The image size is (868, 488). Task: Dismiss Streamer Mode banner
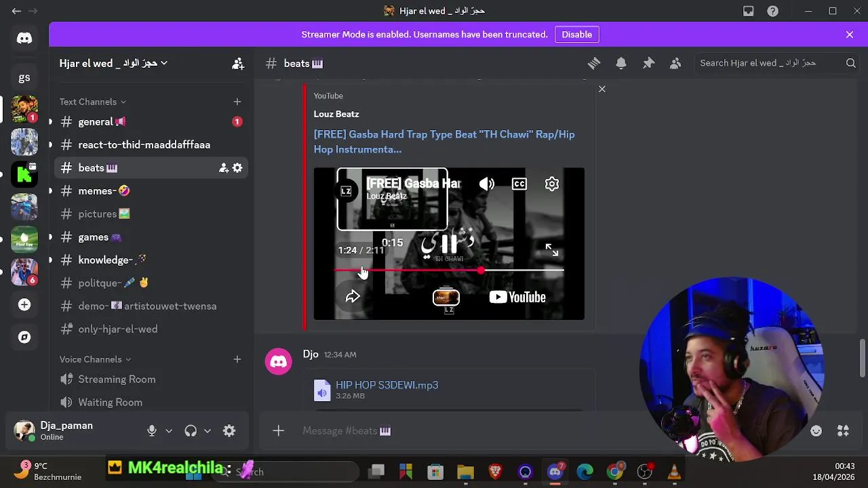pyautogui.click(x=850, y=35)
